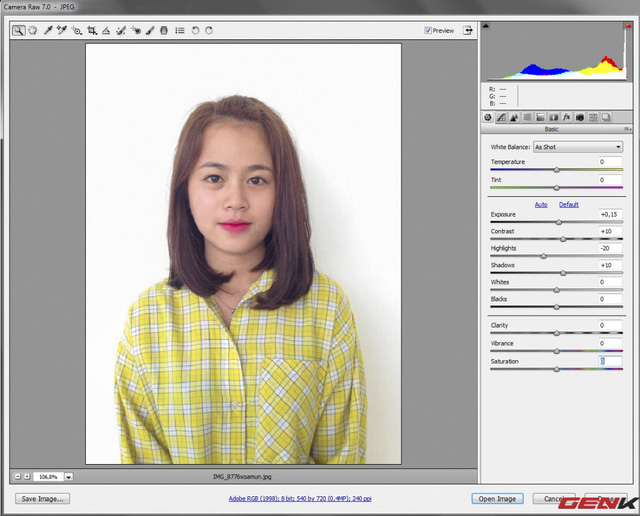Switch to the Snapshots tab
Screen dimensions: 640x516
tap(607, 118)
